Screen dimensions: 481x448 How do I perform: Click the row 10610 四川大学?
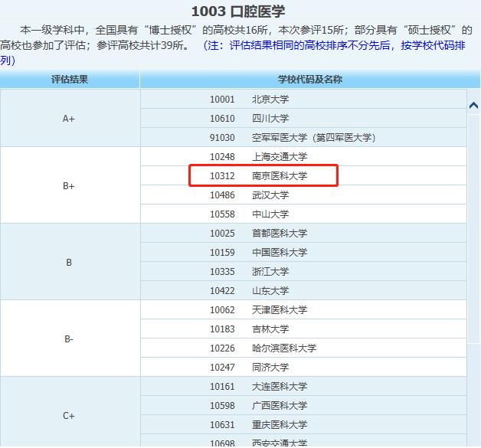[303, 118]
